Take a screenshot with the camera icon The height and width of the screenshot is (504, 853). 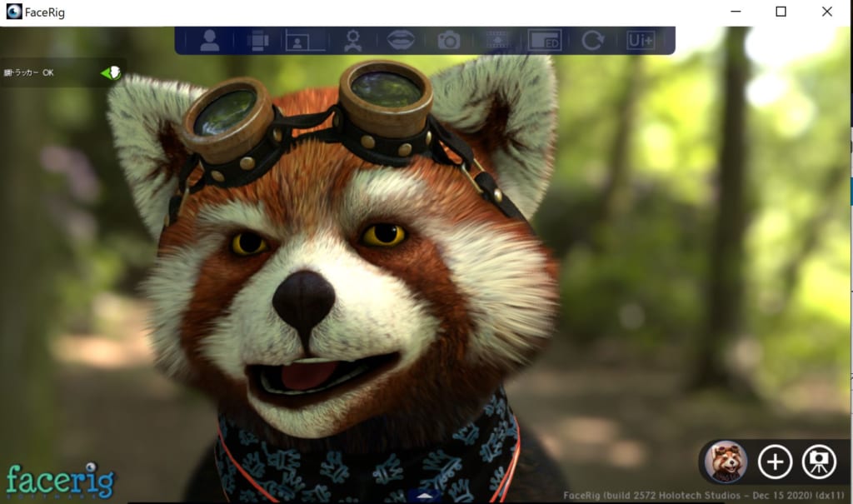[449, 41]
